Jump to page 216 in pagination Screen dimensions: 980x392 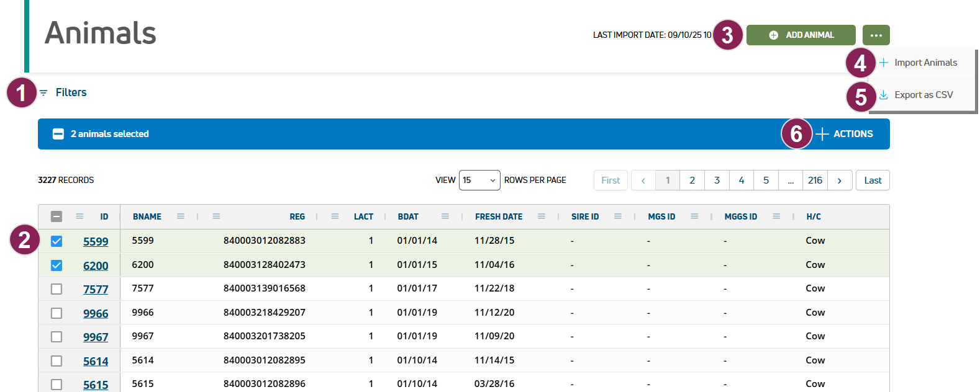[815, 180]
